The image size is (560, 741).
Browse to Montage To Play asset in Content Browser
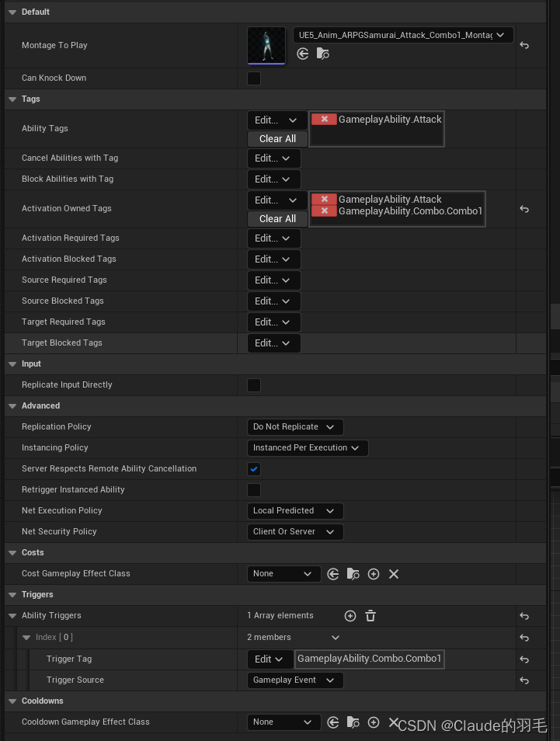pos(323,54)
